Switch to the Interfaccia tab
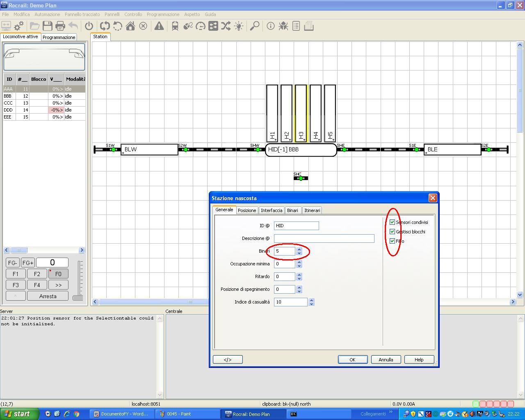The image size is (525, 420). [x=272, y=210]
